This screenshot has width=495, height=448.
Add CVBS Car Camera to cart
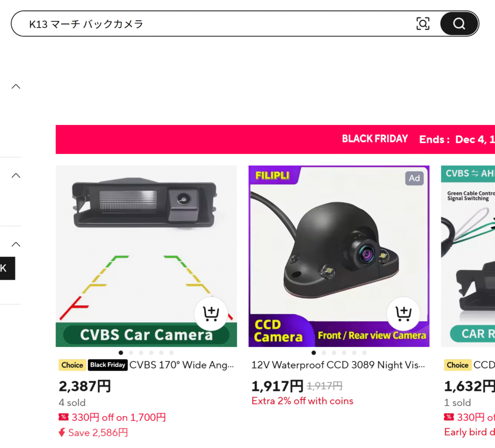(x=211, y=314)
